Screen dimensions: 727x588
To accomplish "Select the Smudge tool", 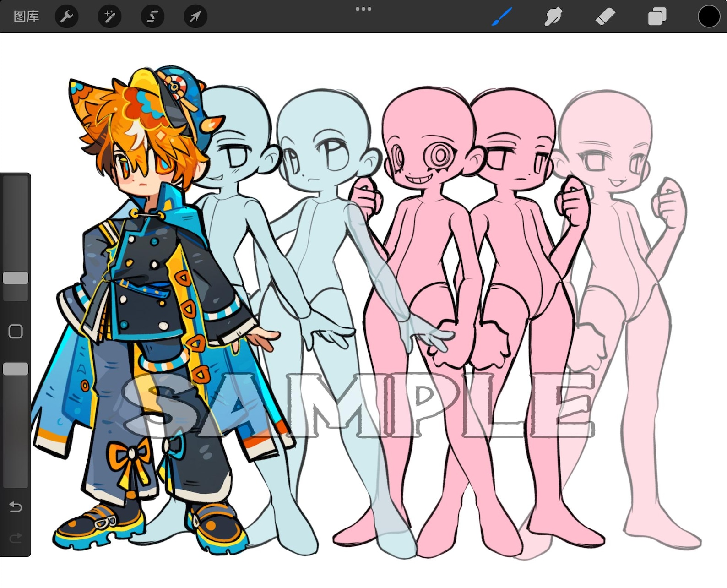I will pyautogui.click(x=553, y=17).
